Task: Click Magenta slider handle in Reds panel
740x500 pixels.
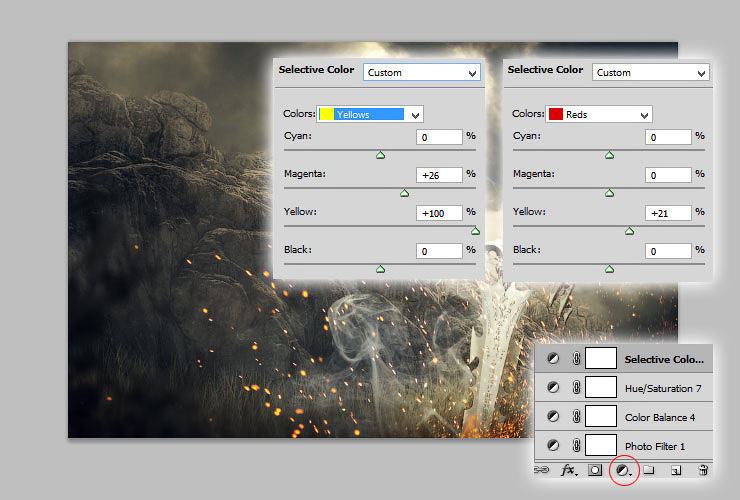Action: (x=609, y=193)
